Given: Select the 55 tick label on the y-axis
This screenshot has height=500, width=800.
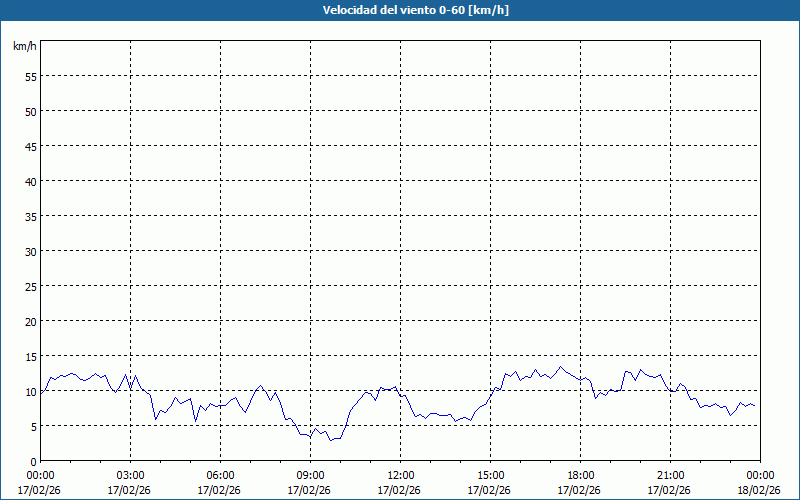Looking at the screenshot, I should 31,76.
